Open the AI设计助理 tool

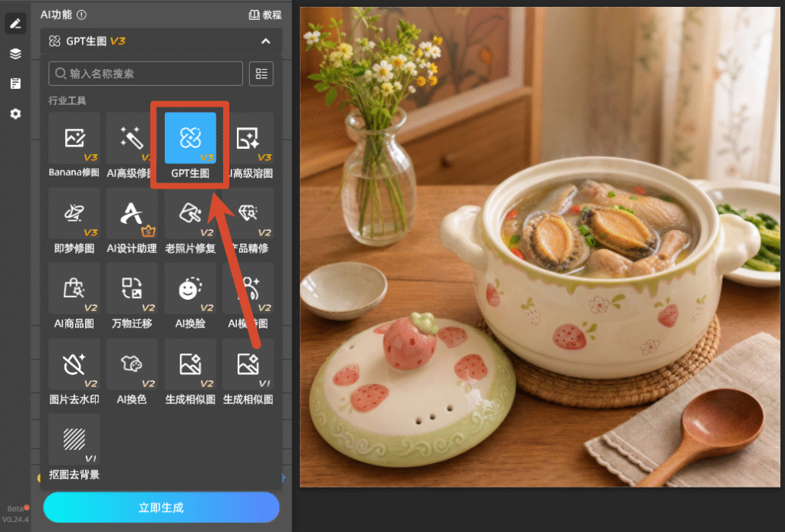coord(132,221)
